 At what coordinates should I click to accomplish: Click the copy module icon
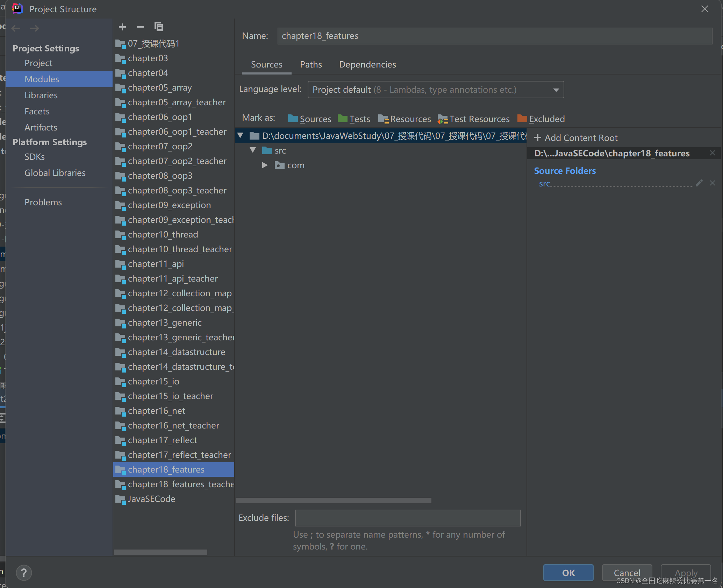(x=159, y=27)
